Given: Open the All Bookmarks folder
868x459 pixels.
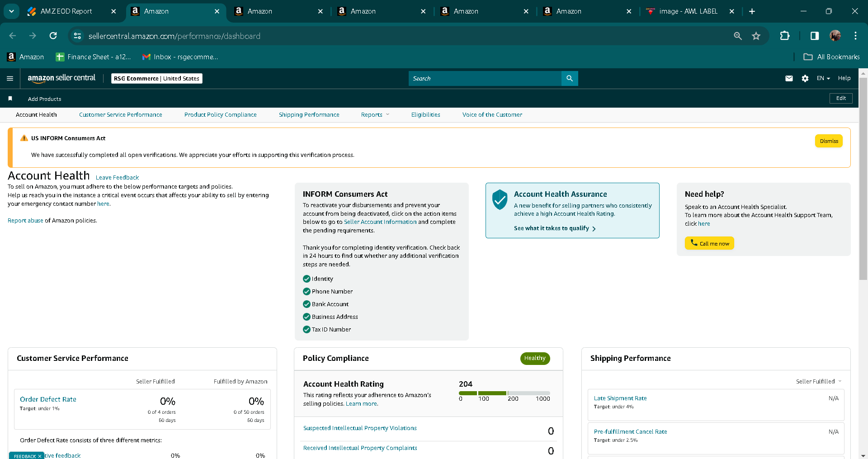Looking at the screenshot, I should (x=832, y=57).
